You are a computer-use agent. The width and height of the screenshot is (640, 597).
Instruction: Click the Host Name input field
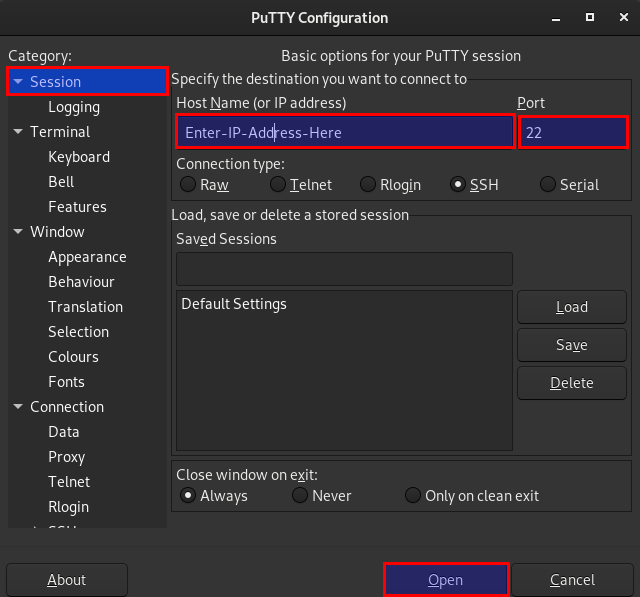click(x=343, y=132)
